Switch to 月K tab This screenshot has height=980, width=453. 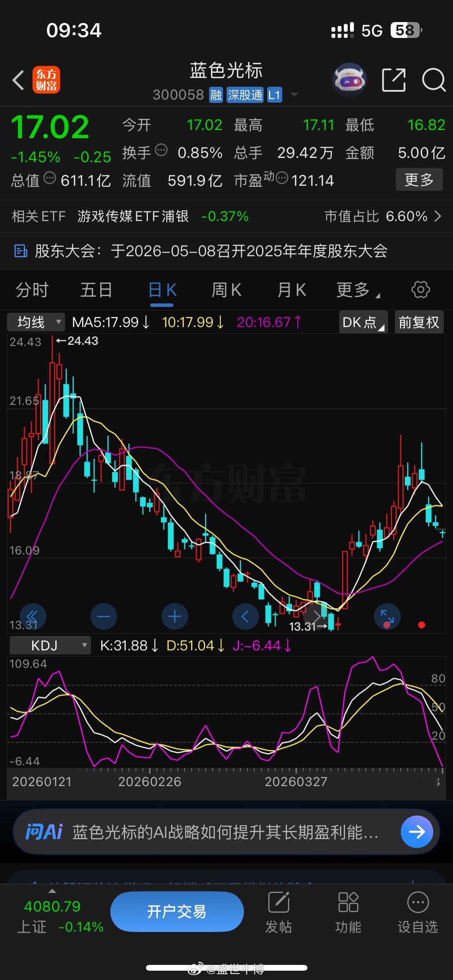pyautogui.click(x=292, y=290)
